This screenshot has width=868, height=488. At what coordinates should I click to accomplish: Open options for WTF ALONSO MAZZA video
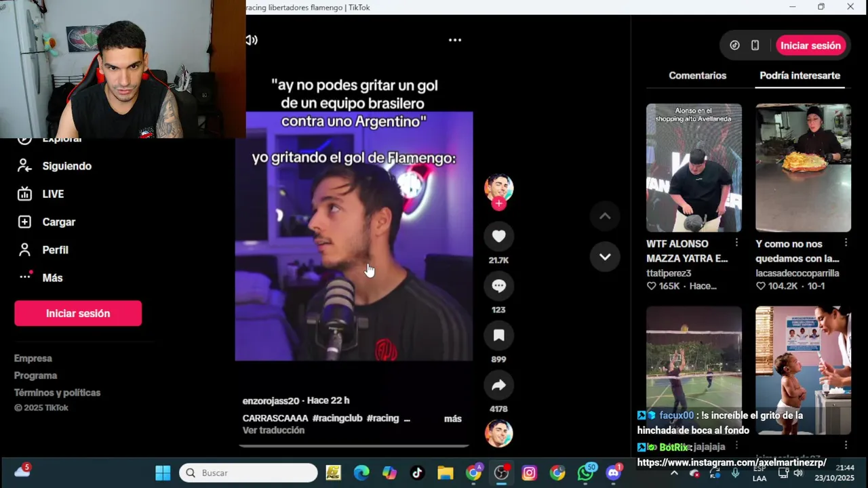pyautogui.click(x=736, y=243)
